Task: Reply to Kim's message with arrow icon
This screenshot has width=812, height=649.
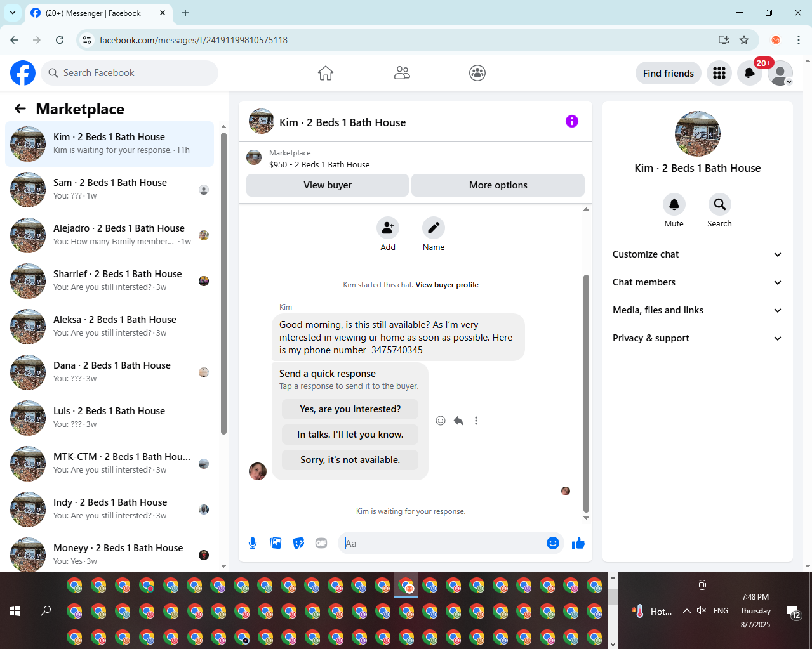Action: [x=458, y=421]
